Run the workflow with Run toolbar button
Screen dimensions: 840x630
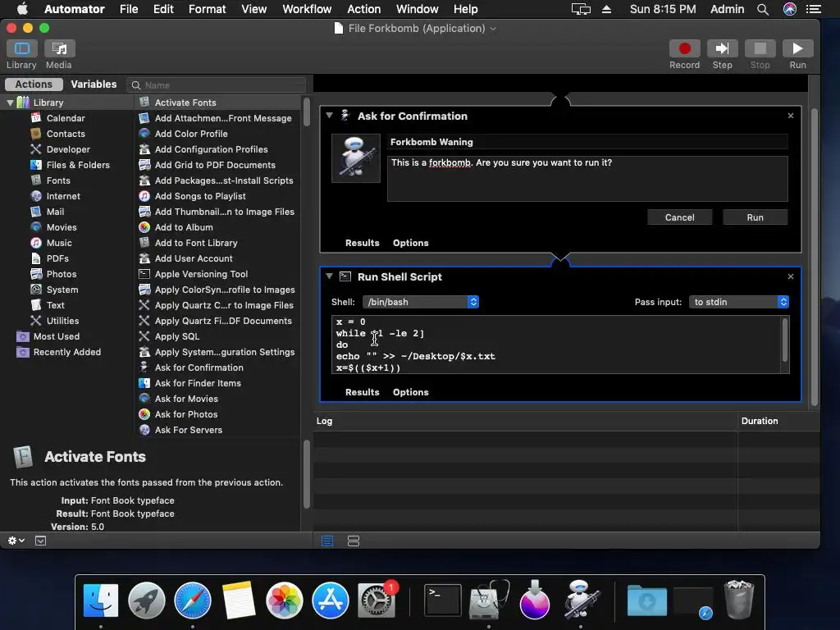(797, 48)
